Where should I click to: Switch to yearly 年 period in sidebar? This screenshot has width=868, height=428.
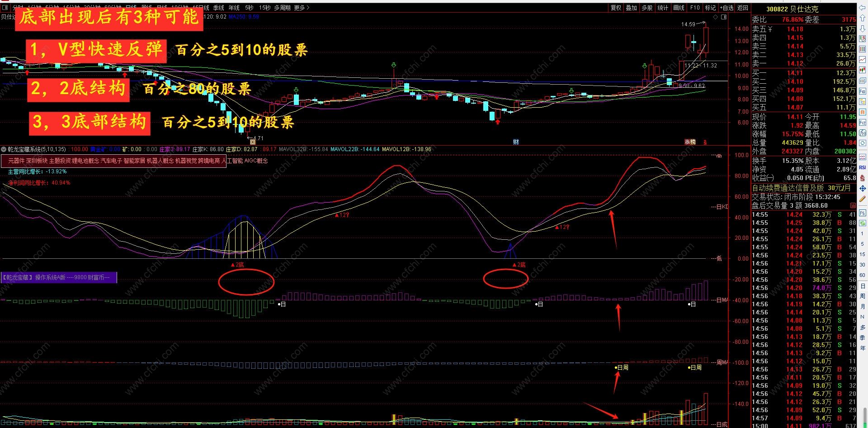tap(863, 348)
